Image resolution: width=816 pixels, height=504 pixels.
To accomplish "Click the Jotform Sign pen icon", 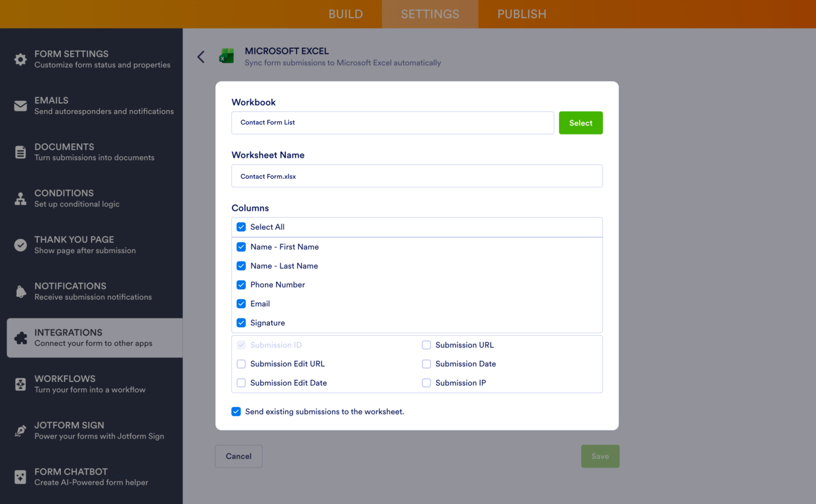I will [x=20, y=431].
